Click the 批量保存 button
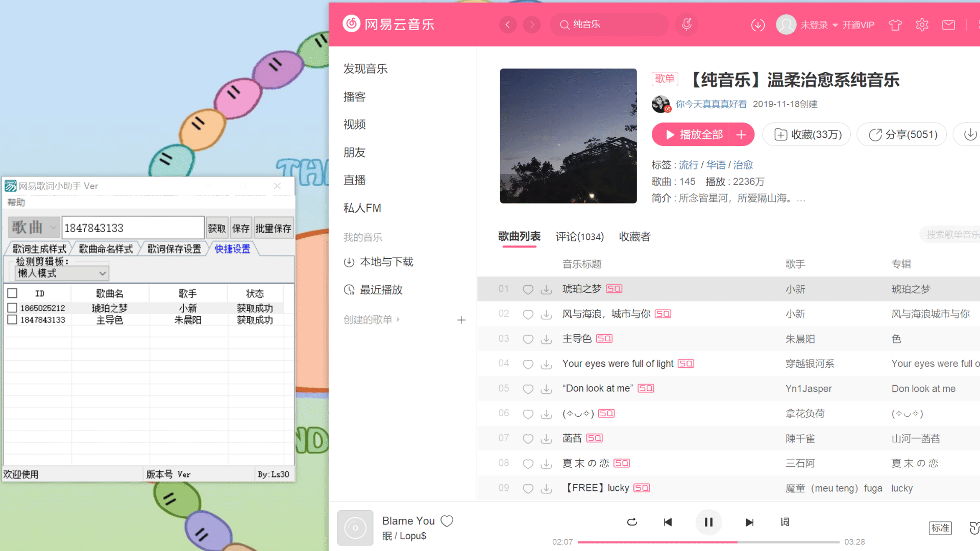 point(274,228)
